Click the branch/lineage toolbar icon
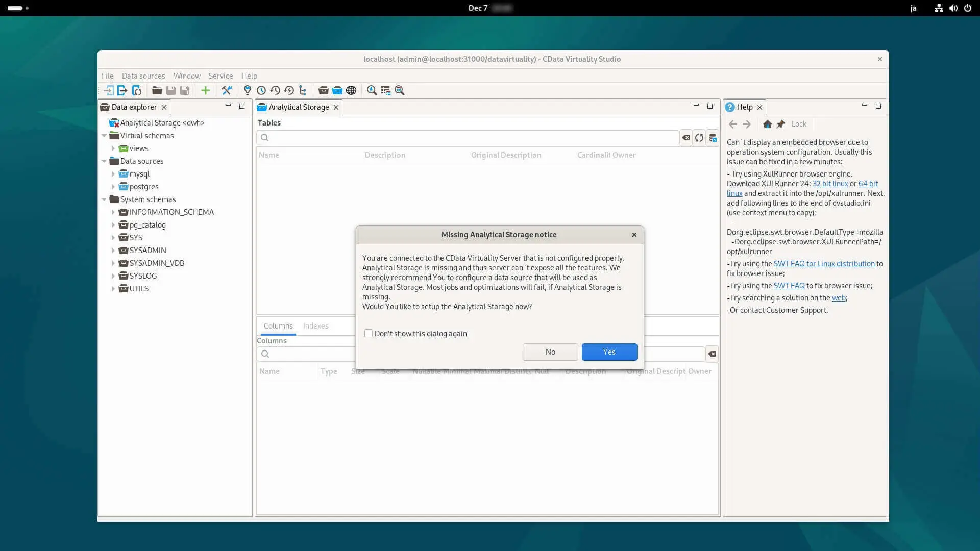This screenshot has width=980, height=551. point(303,90)
